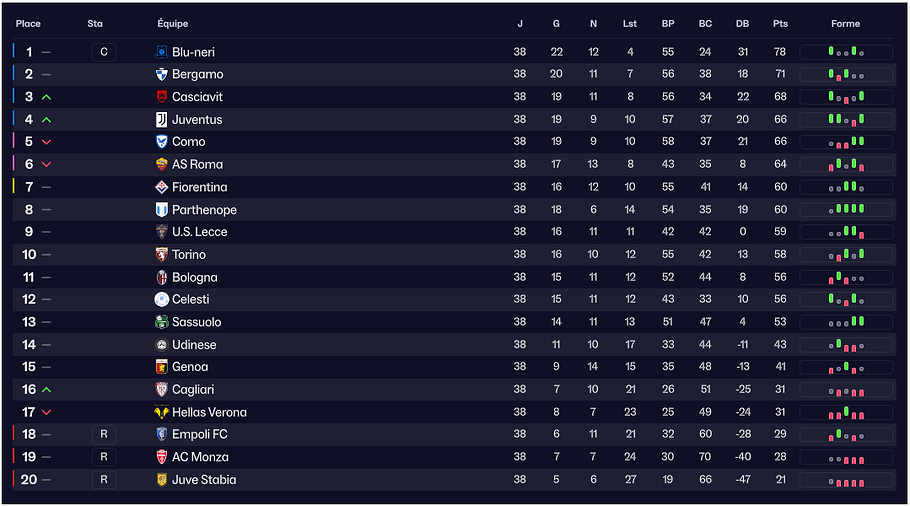Open the Juve Stabia team name link
Image resolution: width=910 pixels, height=506 pixels.
204,480
